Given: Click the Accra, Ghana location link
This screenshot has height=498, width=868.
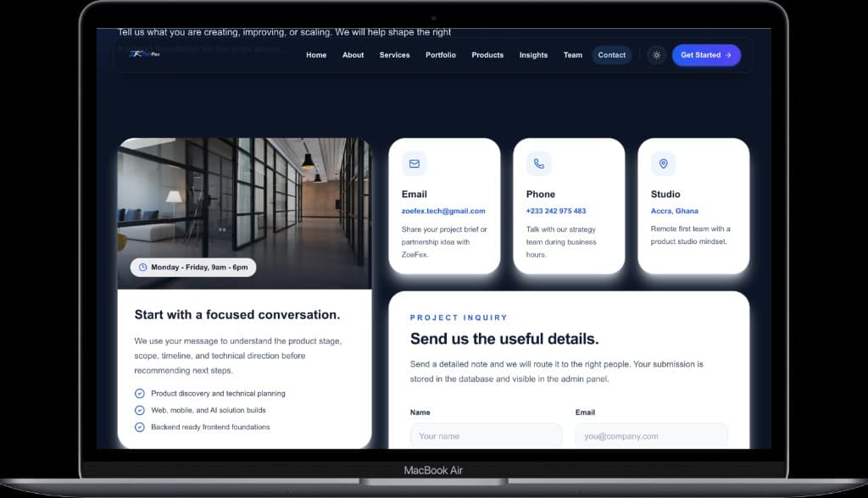Looking at the screenshot, I should [674, 211].
